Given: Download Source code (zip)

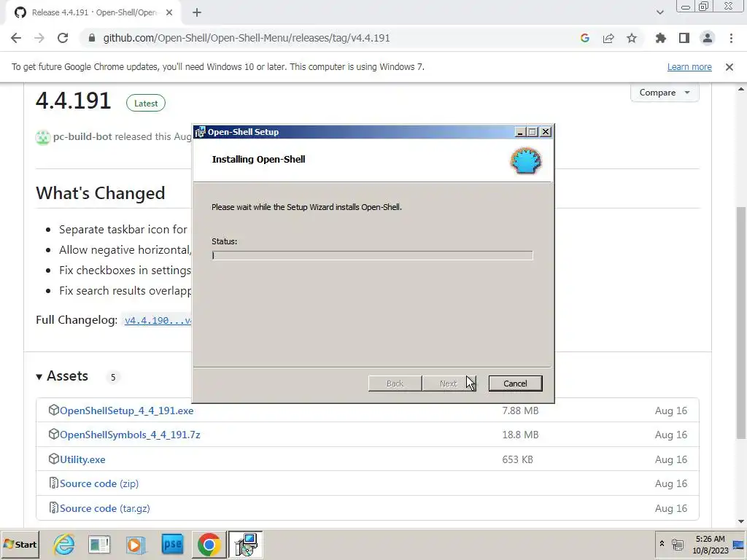Looking at the screenshot, I should (99, 484).
